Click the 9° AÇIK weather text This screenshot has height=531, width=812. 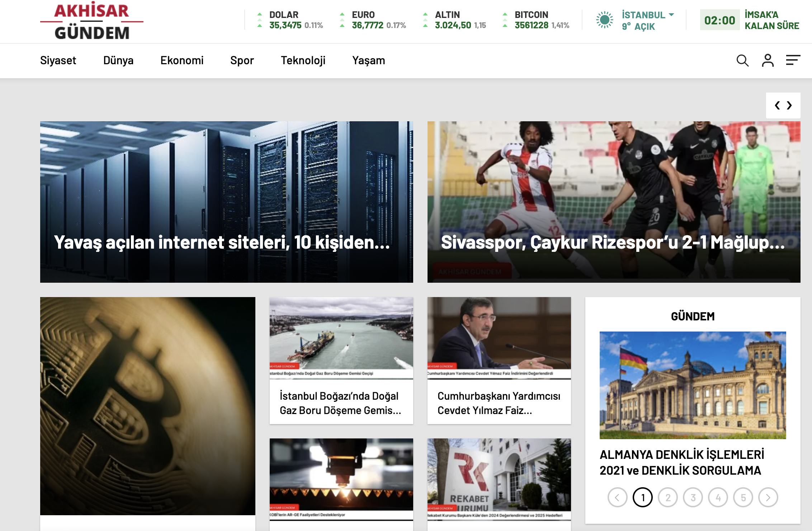638,27
